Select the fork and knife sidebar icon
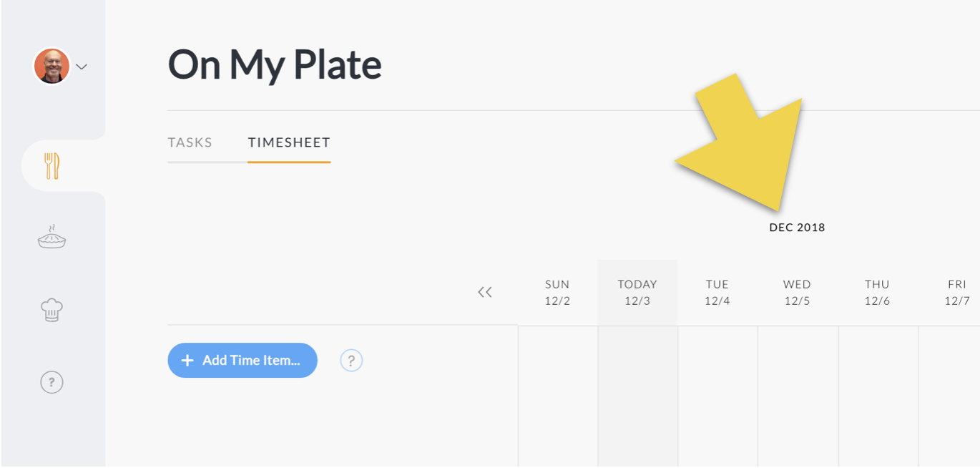The image size is (980, 468). pos(52,165)
